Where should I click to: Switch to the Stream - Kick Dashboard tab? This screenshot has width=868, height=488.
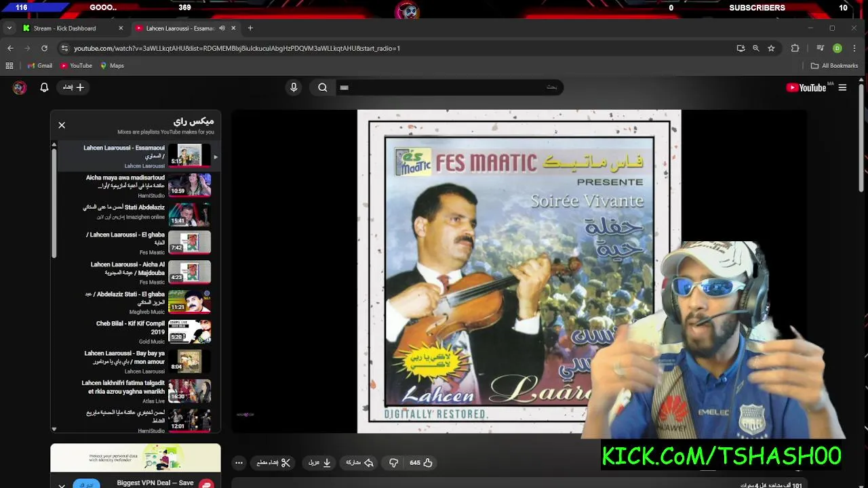pyautogui.click(x=73, y=28)
